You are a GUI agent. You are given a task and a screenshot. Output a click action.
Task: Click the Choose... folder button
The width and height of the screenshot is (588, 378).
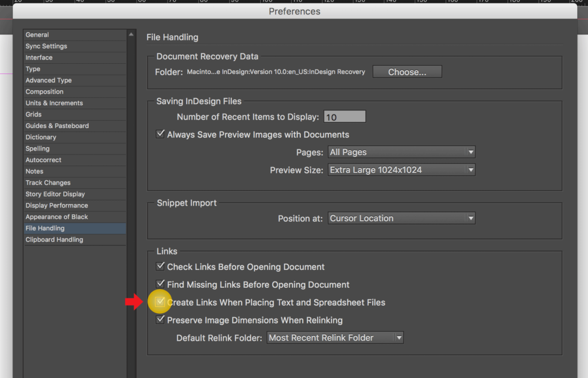(x=407, y=72)
